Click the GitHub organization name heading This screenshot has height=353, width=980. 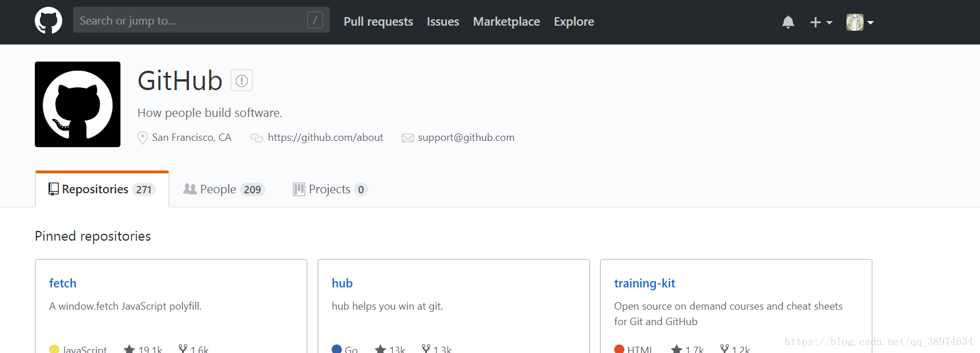(x=180, y=80)
